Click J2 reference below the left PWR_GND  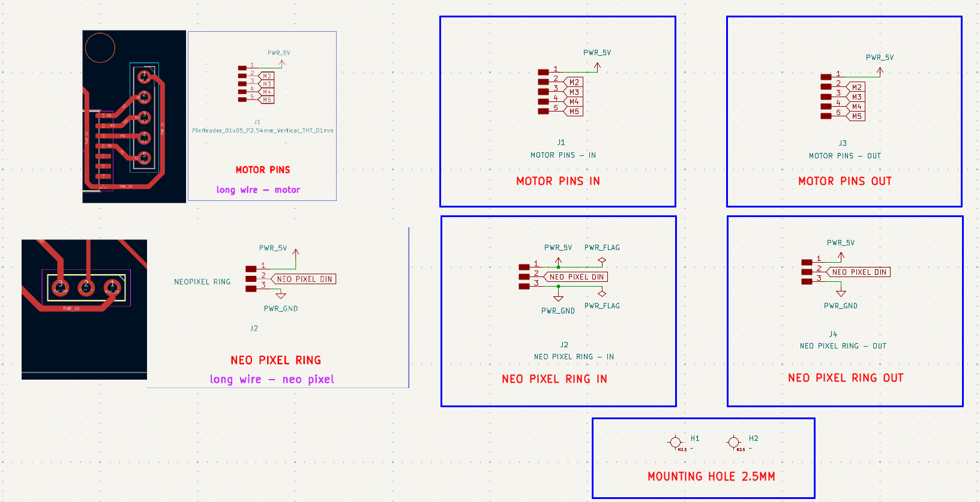tap(254, 329)
